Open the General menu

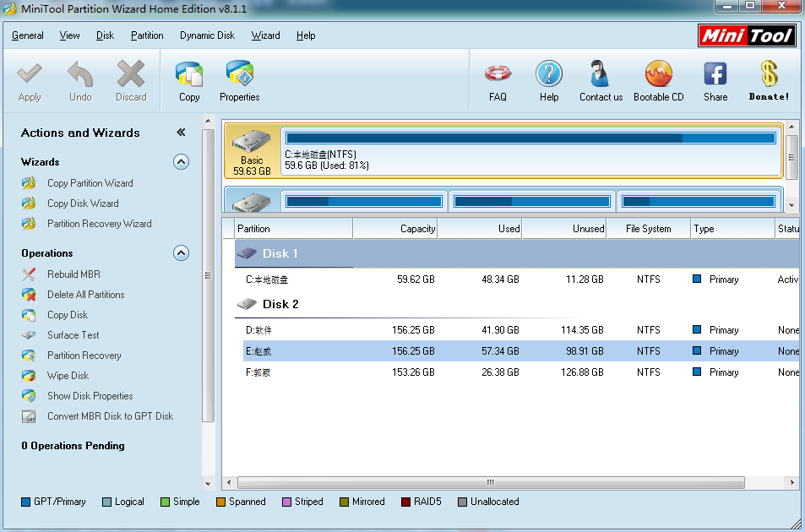28,35
